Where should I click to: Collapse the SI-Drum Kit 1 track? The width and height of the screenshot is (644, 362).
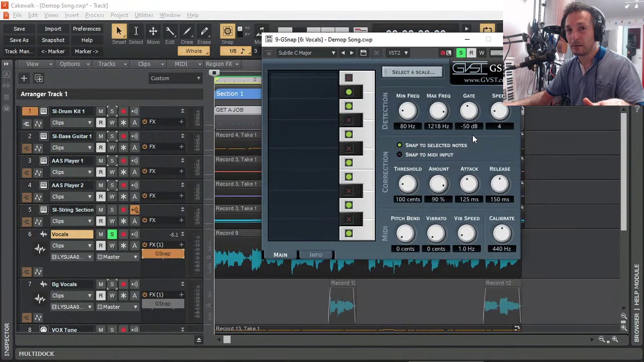(183, 111)
